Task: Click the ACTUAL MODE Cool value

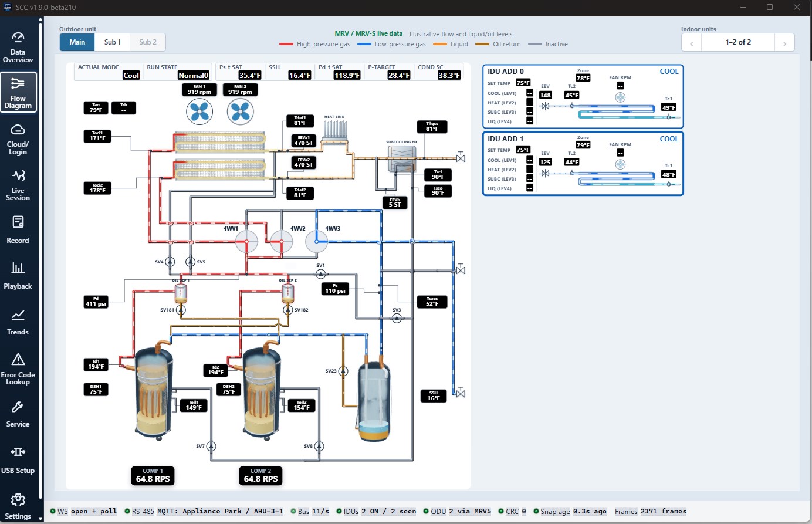Action: point(131,75)
